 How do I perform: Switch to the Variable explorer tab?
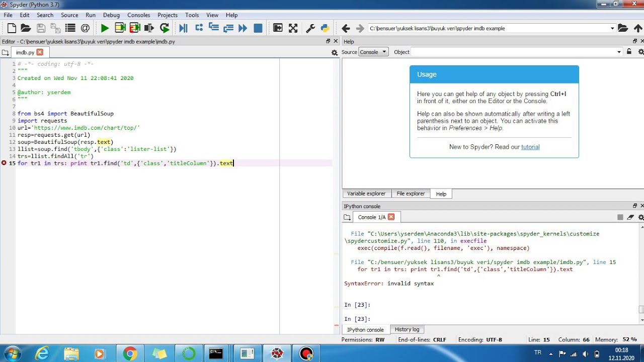coord(366,194)
